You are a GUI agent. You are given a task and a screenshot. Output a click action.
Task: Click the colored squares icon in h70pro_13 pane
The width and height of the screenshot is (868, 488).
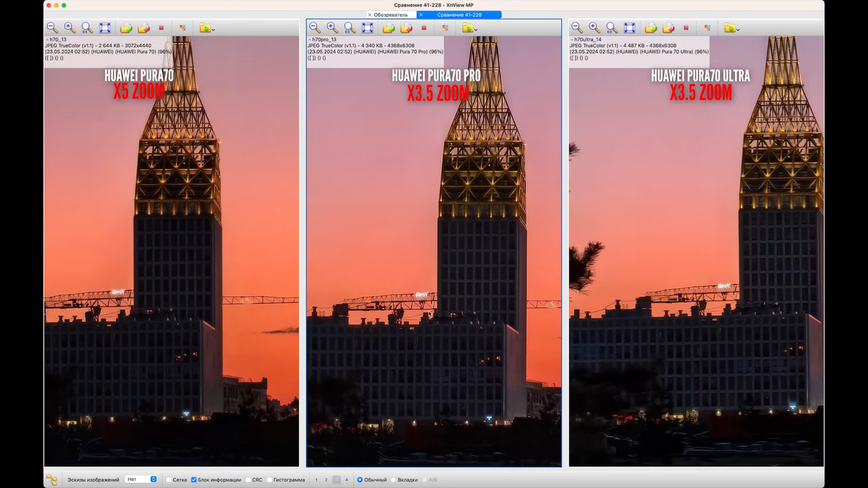445,27
